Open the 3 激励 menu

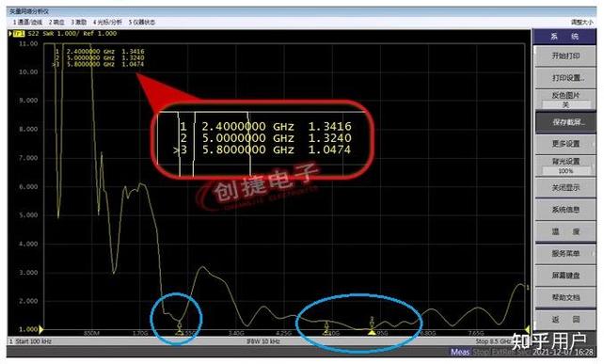click(x=79, y=23)
